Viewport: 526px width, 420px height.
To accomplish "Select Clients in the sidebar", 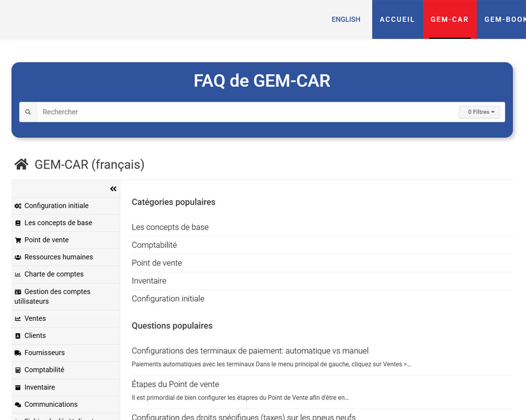I will pos(35,335).
